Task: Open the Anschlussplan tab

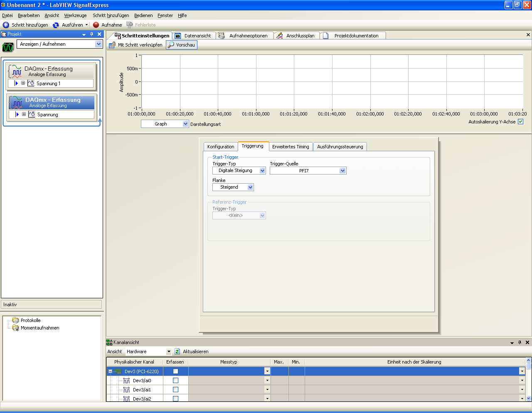Action: tap(296, 36)
